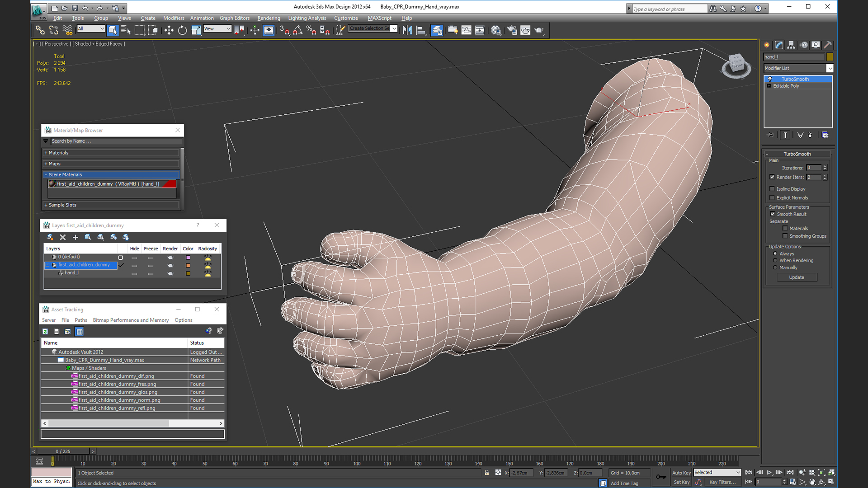Activate the Rotate tool

tap(182, 30)
